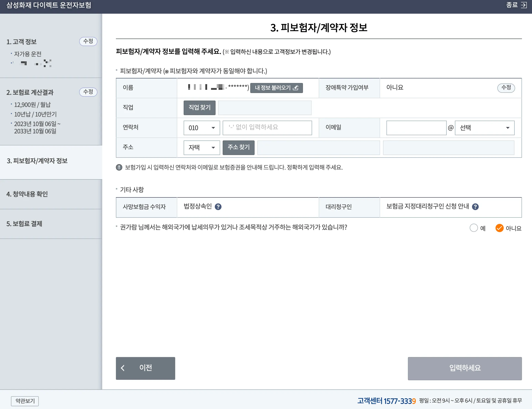The width and height of the screenshot is (532, 409).
Task: Open 약관보기 at bottom left
Action: click(25, 401)
